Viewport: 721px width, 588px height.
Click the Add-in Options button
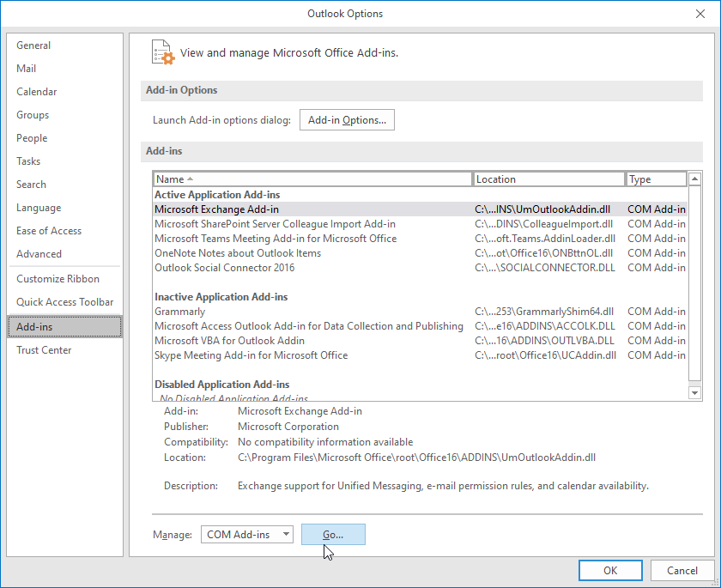click(x=347, y=120)
